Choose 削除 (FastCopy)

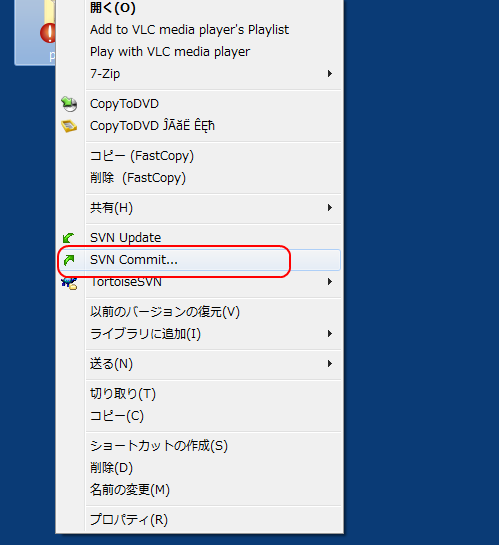198,178
